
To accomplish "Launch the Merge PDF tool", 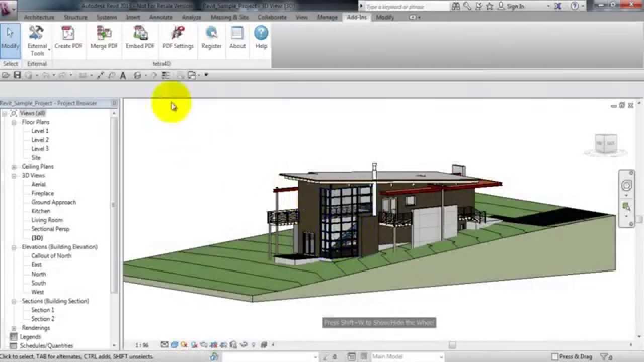I will tap(104, 38).
